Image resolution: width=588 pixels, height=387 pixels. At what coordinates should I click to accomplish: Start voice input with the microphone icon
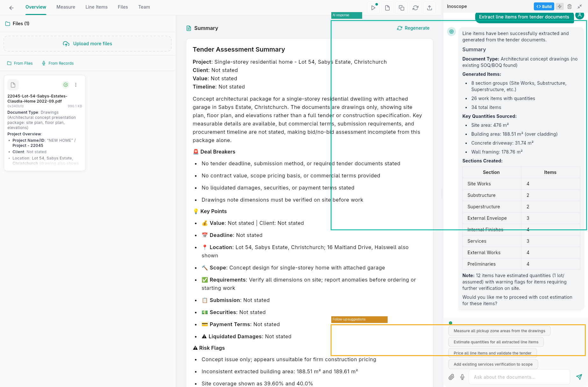[x=462, y=377]
